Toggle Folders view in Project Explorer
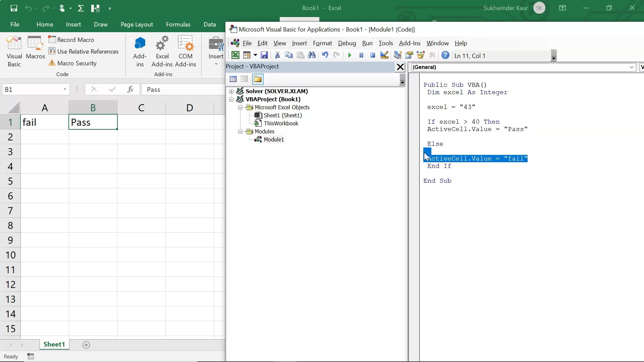 (x=258, y=79)
